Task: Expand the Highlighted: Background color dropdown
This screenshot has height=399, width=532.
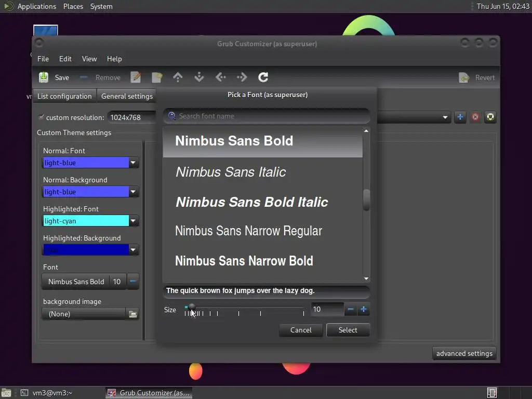Action: pos(134,250)
